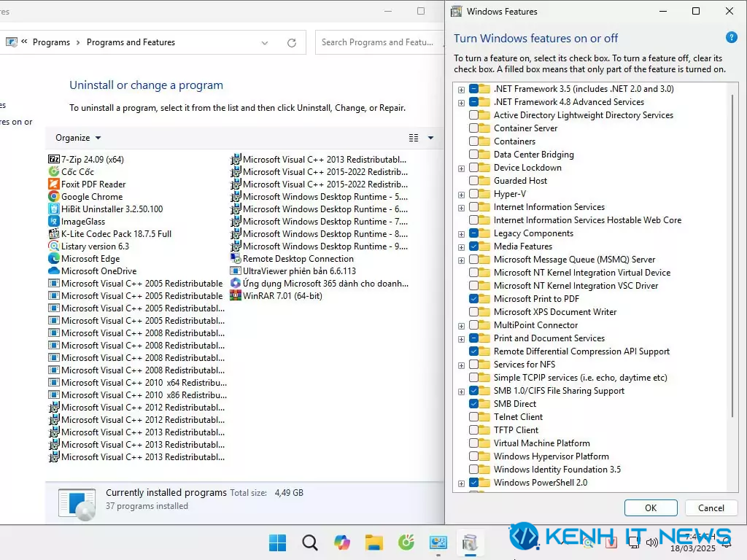Expand the Device Lockdown node
This screenshot has height=560, width=747.
point(461,168)
